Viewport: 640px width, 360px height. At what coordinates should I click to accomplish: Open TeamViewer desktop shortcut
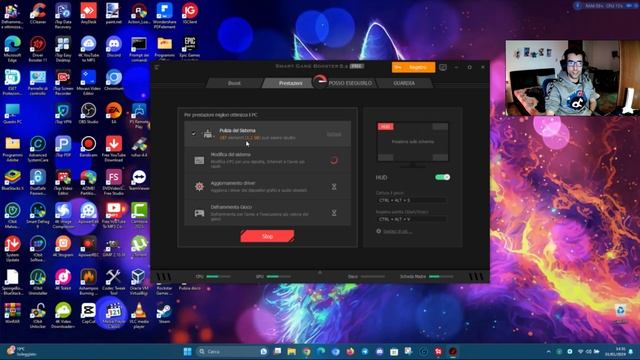pyautogui.click(x=139, y=180)
